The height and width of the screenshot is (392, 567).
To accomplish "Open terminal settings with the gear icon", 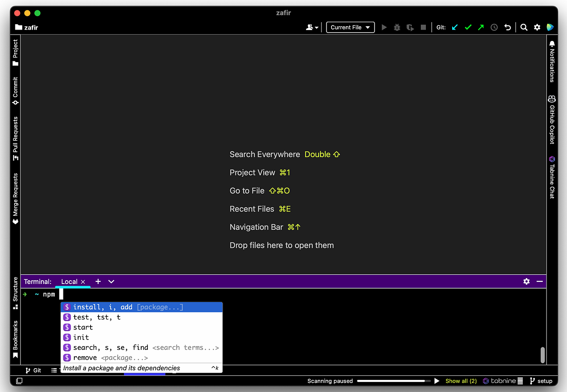I will (526, 281).
